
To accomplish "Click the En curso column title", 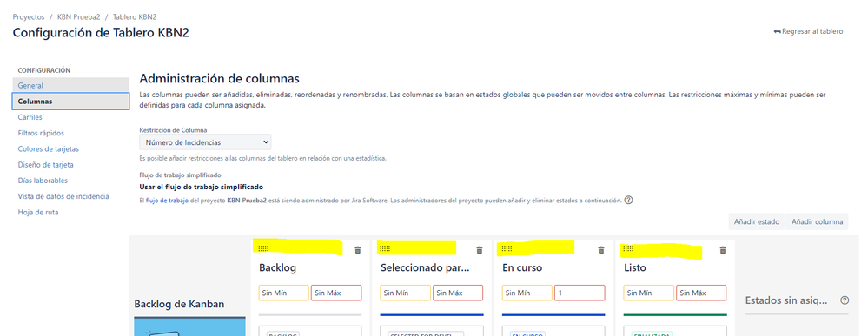I will point(522,268).
